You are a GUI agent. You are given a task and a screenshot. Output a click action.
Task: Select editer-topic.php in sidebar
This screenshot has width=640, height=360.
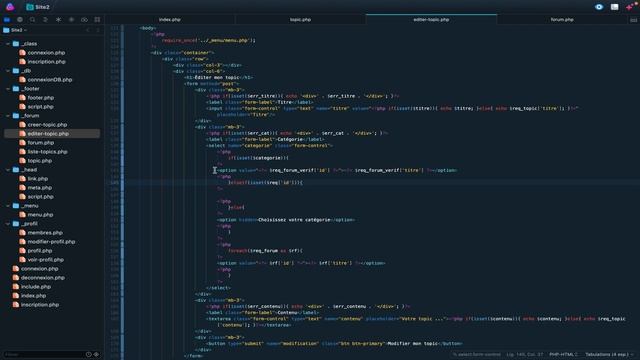pyautogui.click(x=52, y=133)
